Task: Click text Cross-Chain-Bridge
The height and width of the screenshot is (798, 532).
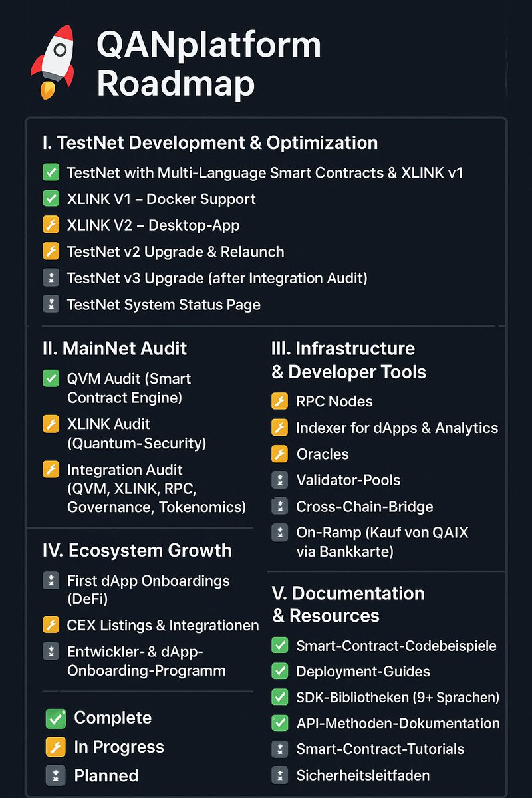Action: [x=364, y=507]
